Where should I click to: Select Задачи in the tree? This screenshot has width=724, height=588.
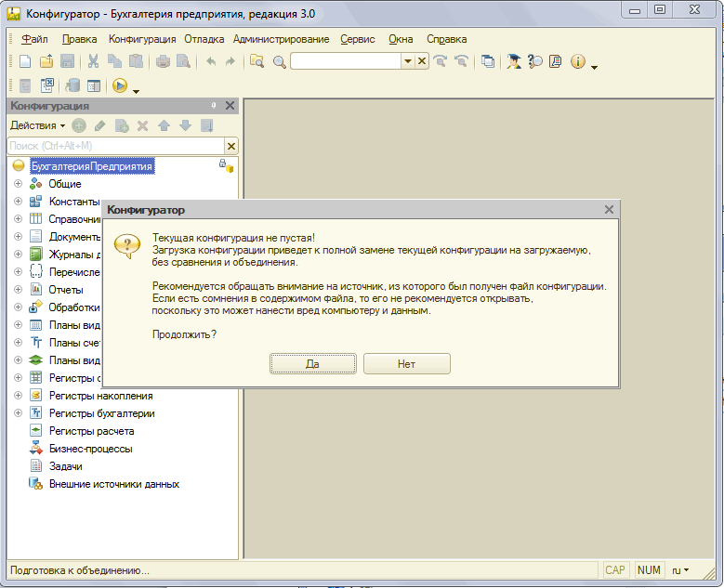(66, 466)
